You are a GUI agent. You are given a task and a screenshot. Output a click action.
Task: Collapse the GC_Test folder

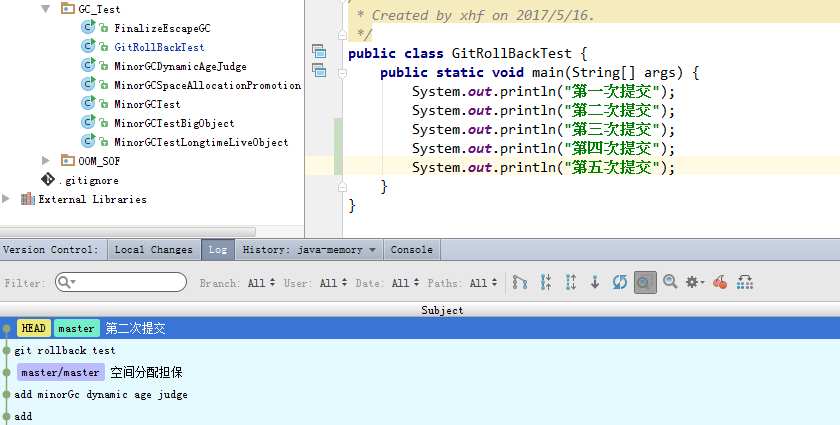pos(46,9)
